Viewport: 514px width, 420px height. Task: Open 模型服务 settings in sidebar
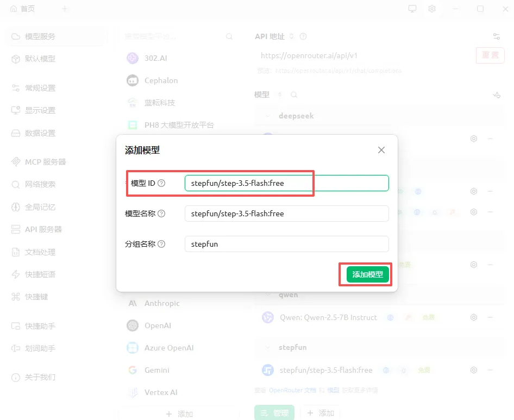point(57,36)
